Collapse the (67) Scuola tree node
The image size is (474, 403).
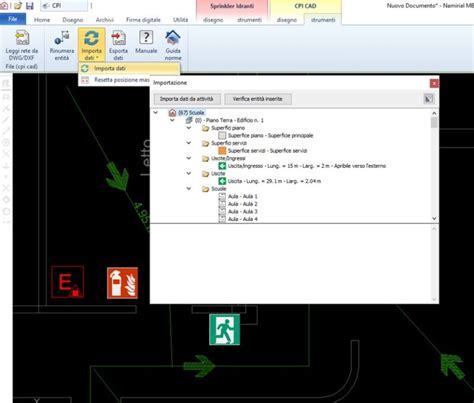click(x=155, y=113)
